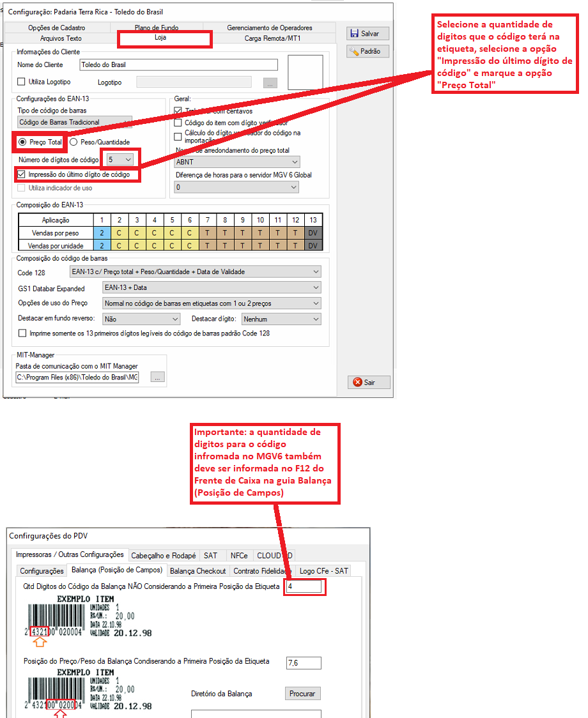Click the browse button next to Logotipo field

270,82
